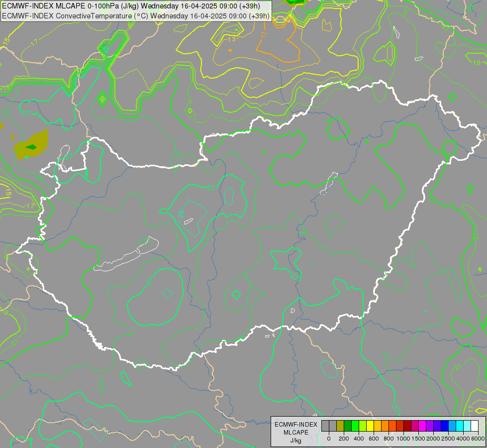Image resolution: width=487 pixels, height=448 pixels.
Task: Click the yellow 13 contour label
Action: 232,39
